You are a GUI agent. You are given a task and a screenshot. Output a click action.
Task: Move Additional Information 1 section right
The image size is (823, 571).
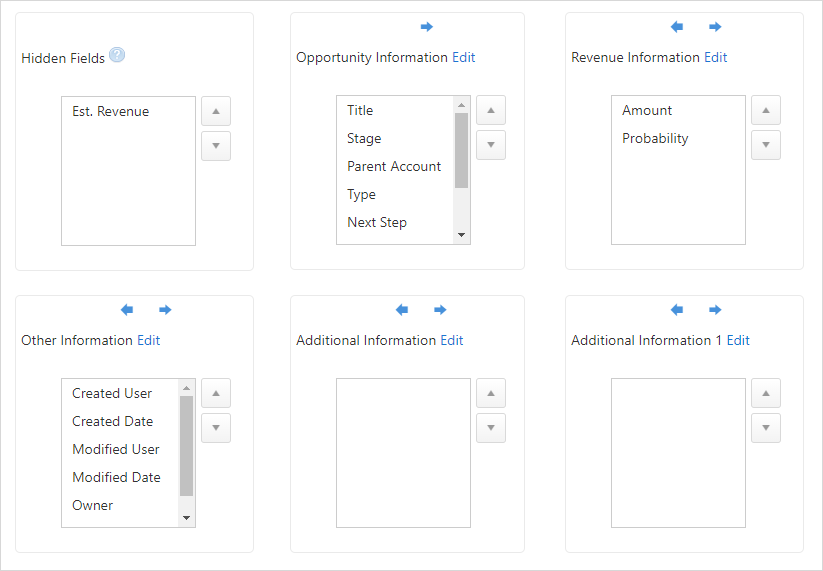[715, 310]
